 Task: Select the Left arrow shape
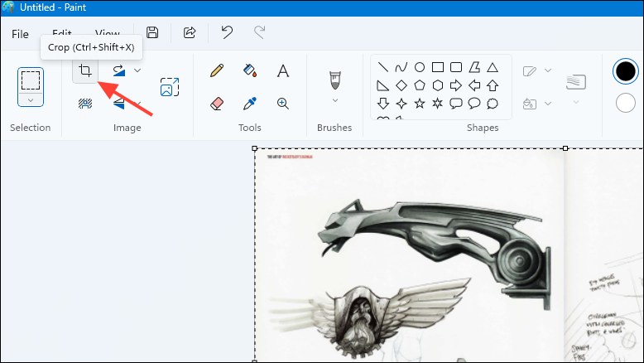[x=474, y=85]
